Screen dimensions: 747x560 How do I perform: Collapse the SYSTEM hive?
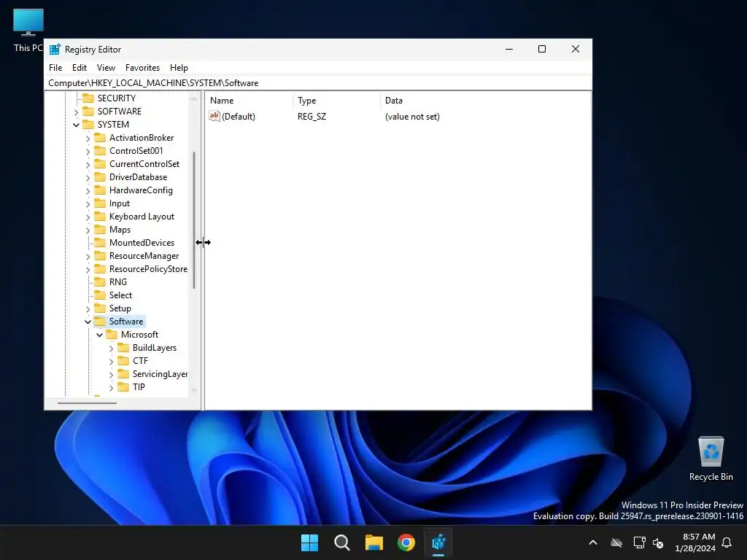click(x=76, y=125)
